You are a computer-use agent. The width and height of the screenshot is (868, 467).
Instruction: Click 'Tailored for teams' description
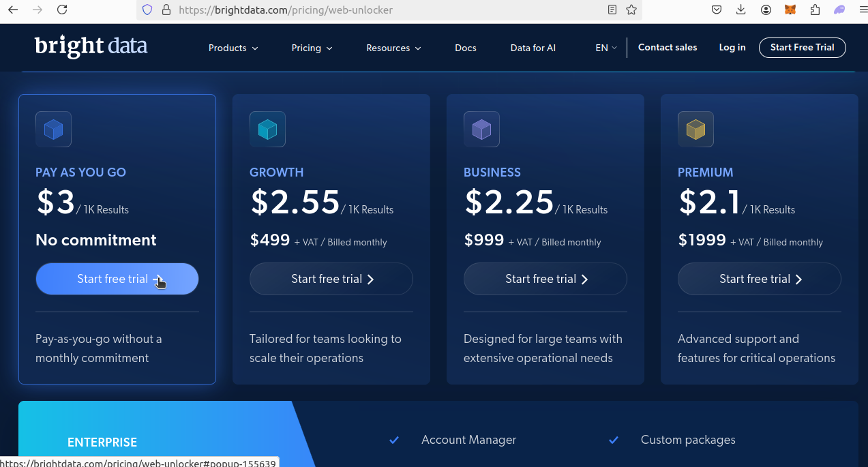[326, 348]
